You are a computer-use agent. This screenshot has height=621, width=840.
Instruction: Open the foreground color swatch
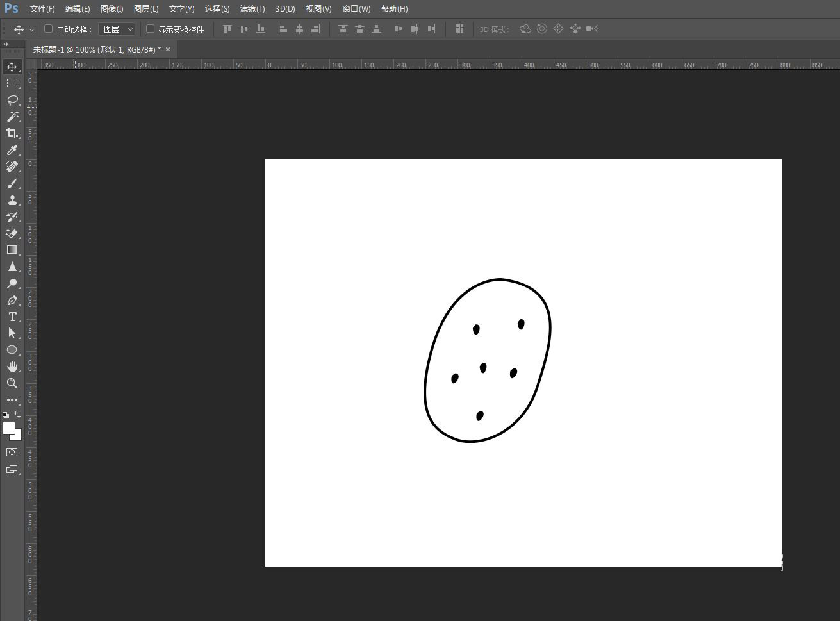8,427
